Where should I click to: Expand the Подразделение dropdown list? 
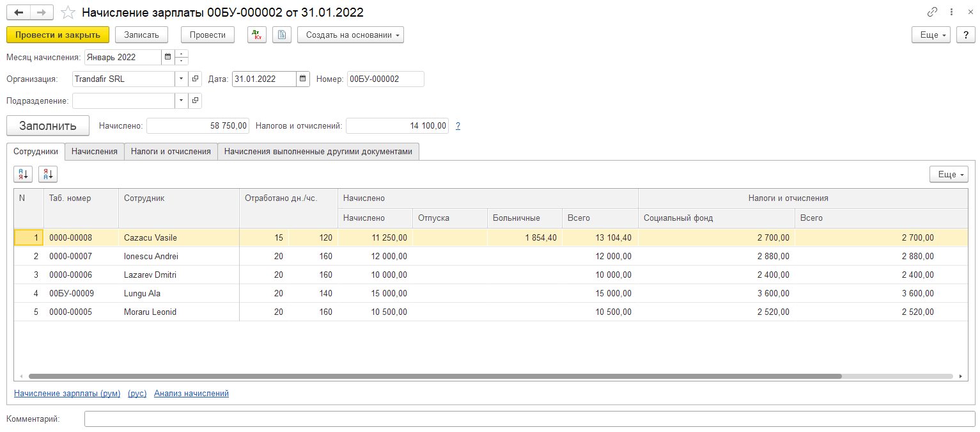[182, 101]
